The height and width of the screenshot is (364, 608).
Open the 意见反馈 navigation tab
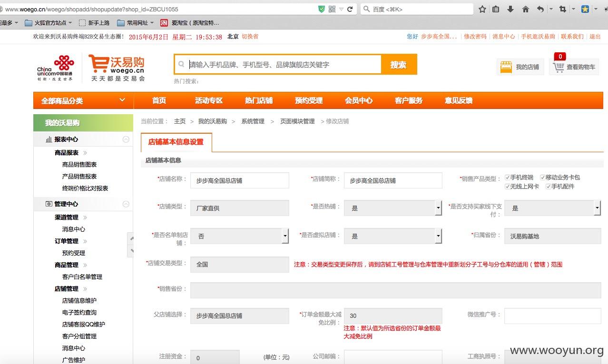tap(459, 100)
